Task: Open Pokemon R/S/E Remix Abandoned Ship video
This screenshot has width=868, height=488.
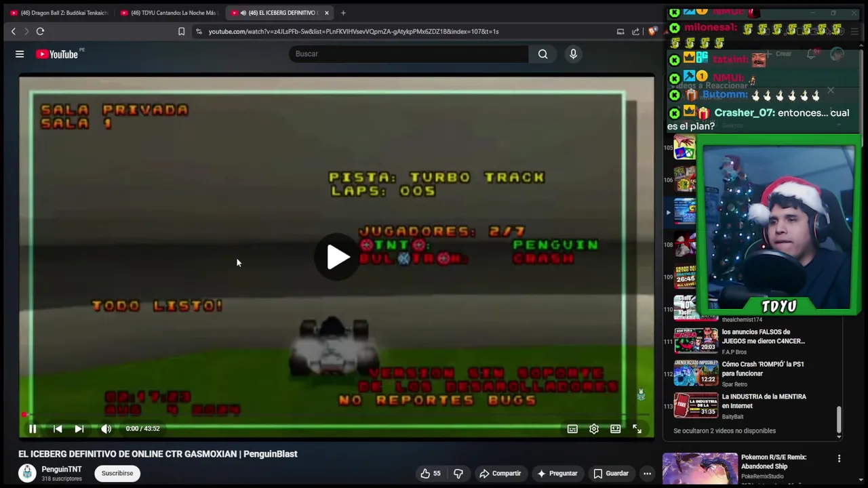Action: pos(774,462)
